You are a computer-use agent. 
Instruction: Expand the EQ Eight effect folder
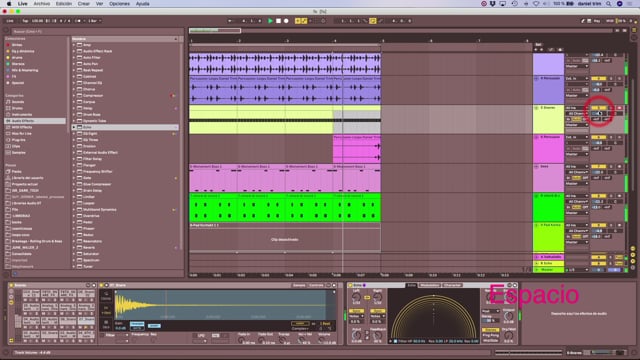[74, 133]
